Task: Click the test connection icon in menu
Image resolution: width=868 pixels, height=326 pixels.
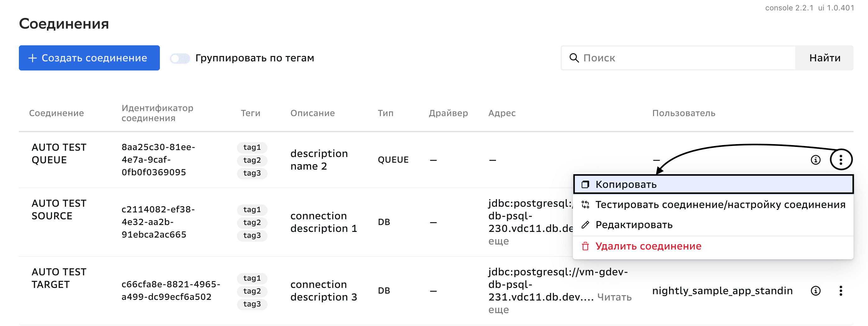Action: [x=585, y=205]
